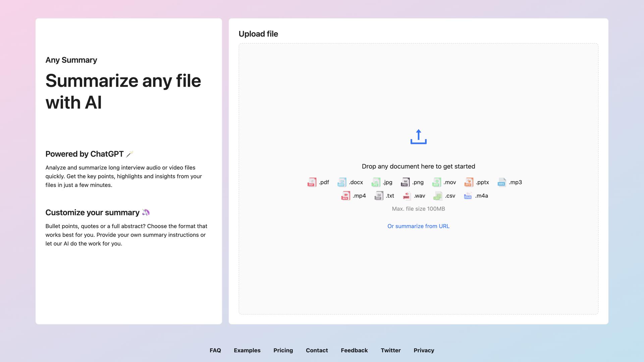Click the PNG file type icon
644x362 pixels.
tap(405, 182)
